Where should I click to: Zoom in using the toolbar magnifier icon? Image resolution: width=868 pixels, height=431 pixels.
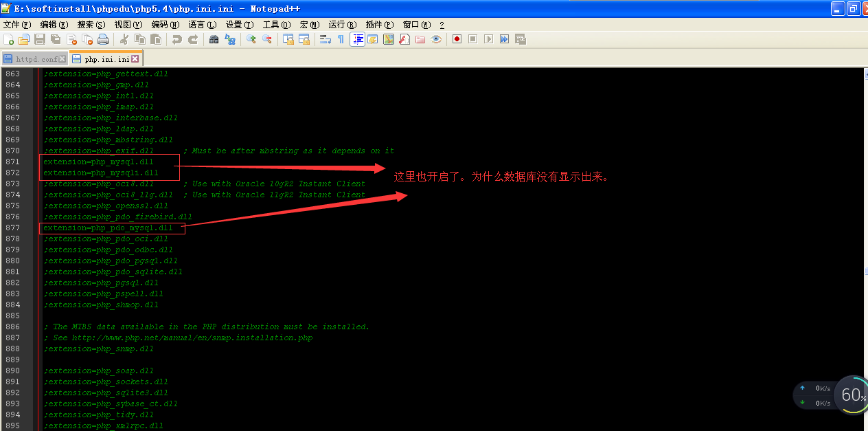click(x=251, y=39)
